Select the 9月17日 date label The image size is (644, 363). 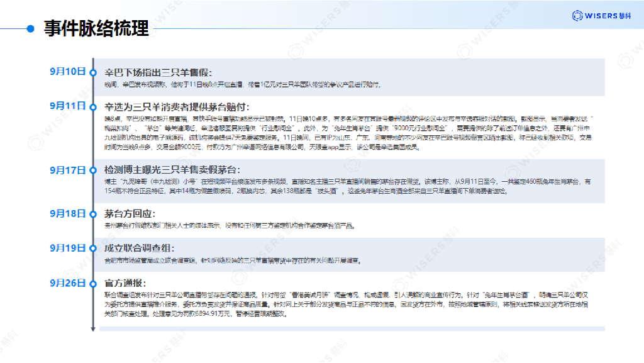pos(68,170)
